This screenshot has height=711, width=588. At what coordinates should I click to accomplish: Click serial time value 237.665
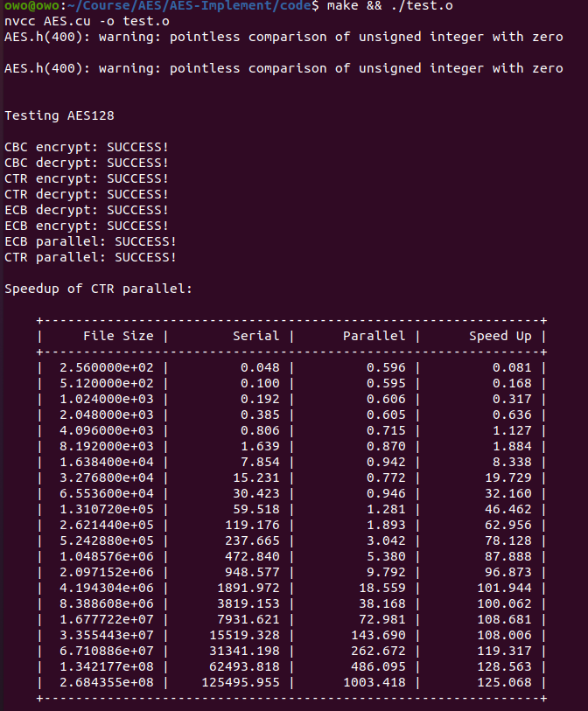tap(252, 541)
